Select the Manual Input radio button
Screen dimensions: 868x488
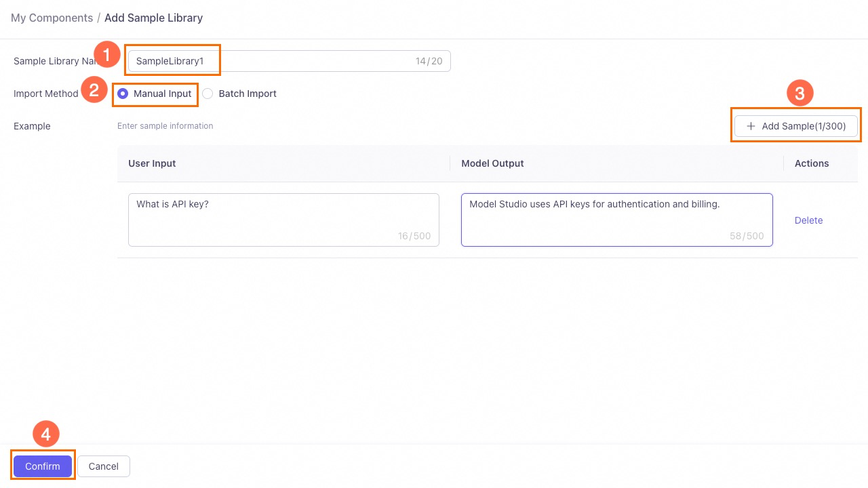pos(123,94)
